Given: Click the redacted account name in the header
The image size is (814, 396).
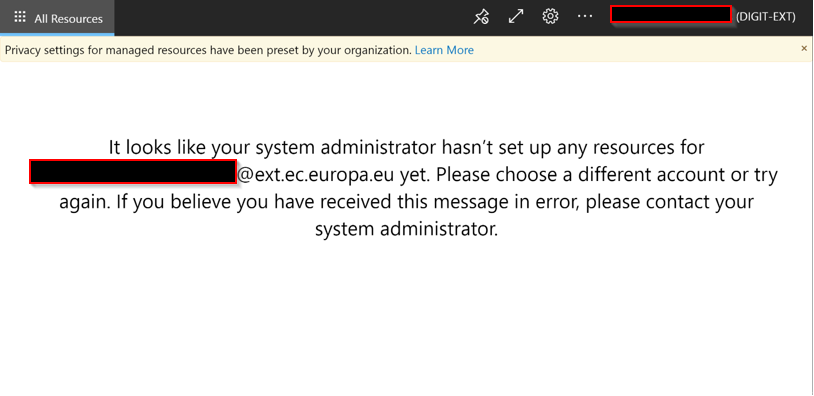Looking at the screenshot, I should click(x=671, y=14).
